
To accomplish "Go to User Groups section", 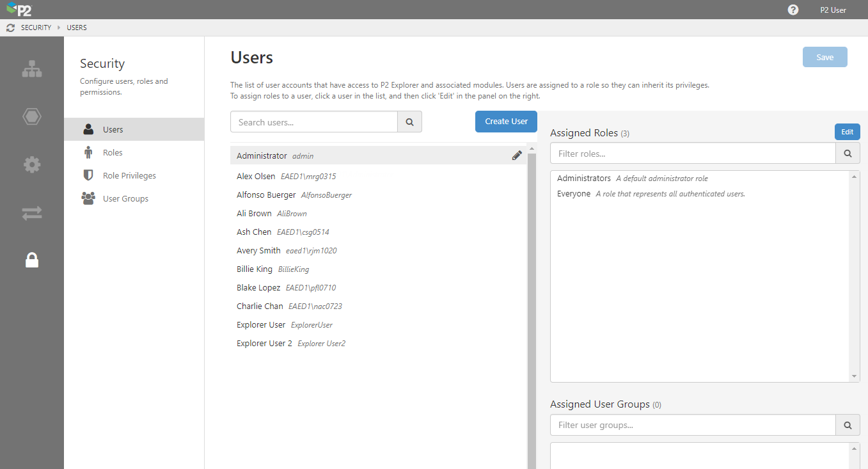I will [125, 198].
